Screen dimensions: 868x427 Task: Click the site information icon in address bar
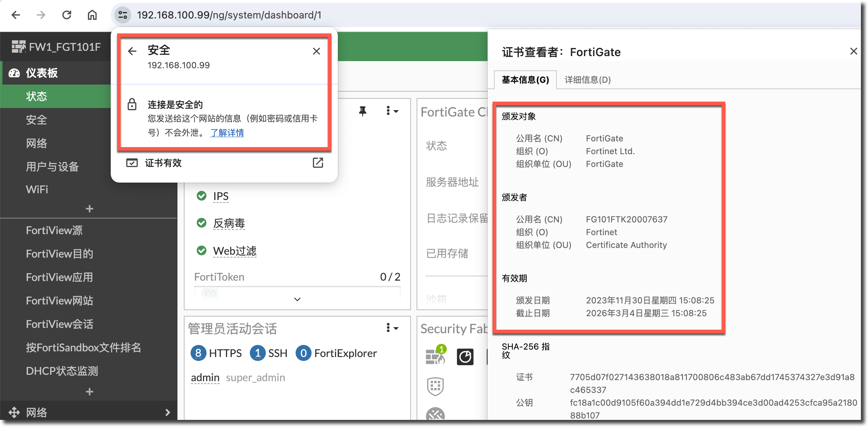click(123, 15)
